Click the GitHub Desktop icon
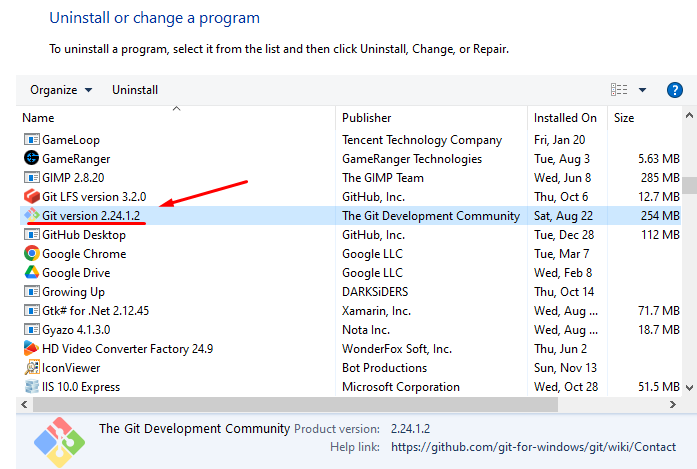This screenshot has height=469, width=697. (30, 234)
